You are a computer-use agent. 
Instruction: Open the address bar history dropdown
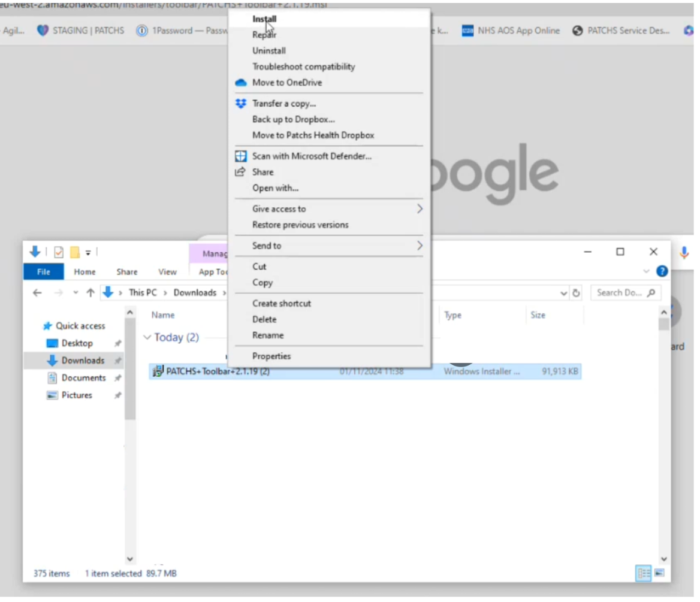click(x=563, y=294)
